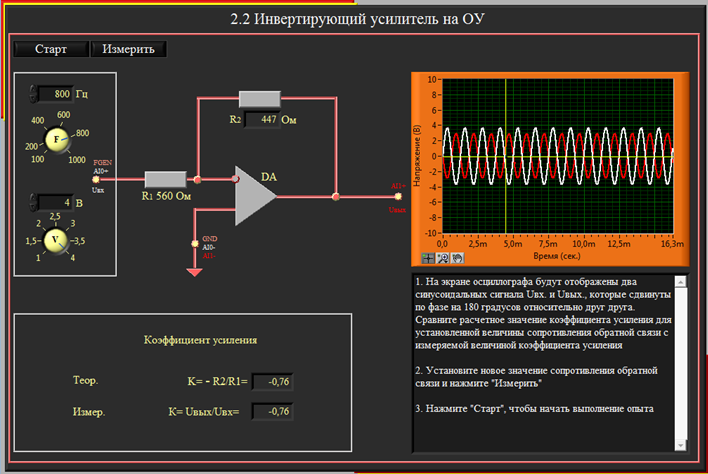Click the 'Измер.' label
Viewport: 708px width, 474px height.
[89, 412]
